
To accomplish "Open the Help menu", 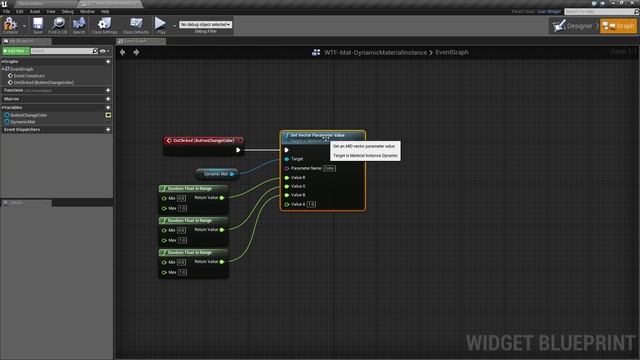I will 105,11.
